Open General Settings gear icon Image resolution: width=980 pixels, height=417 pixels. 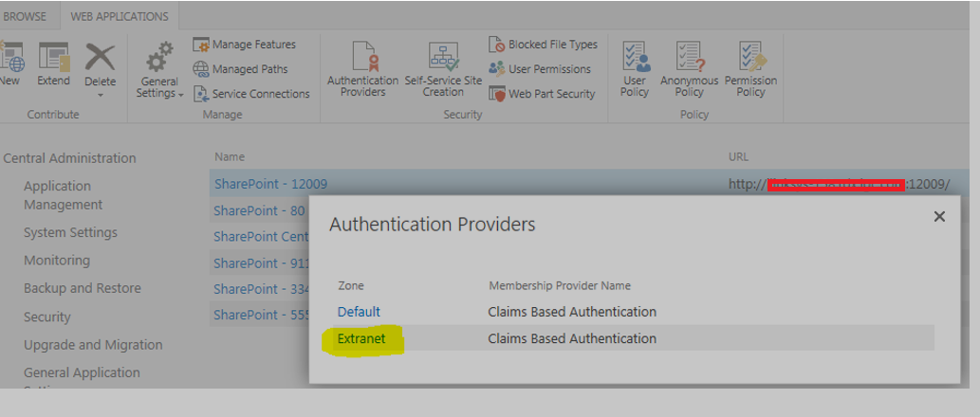point(159,58)
